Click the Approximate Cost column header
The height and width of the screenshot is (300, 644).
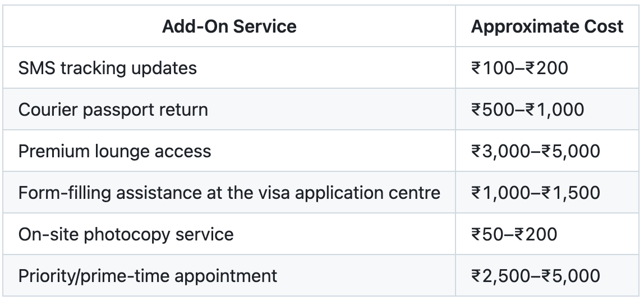547,26
